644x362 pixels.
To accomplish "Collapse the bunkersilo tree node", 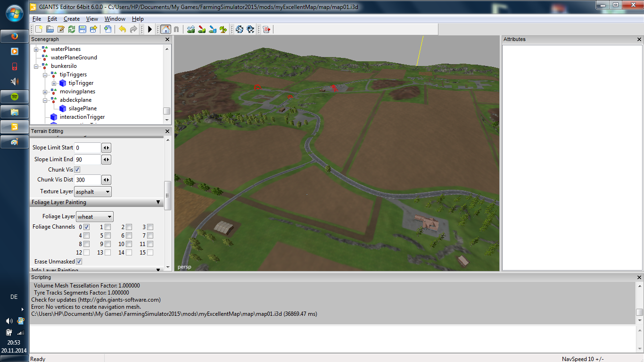I will tap(36, 66).
